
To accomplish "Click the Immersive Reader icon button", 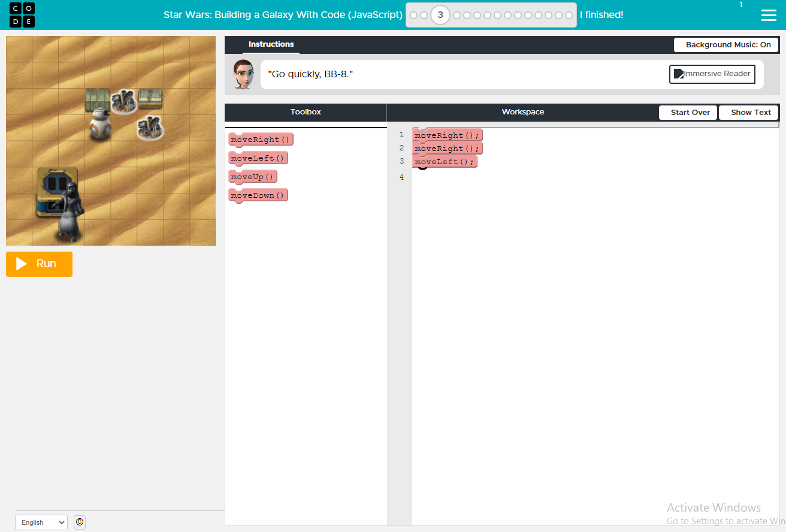I will [x=712, y=74].
